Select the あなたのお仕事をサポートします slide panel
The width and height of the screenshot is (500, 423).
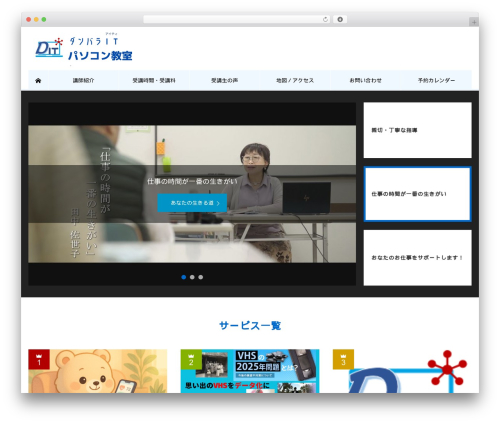pyautogui.click(x=417, y=257)
